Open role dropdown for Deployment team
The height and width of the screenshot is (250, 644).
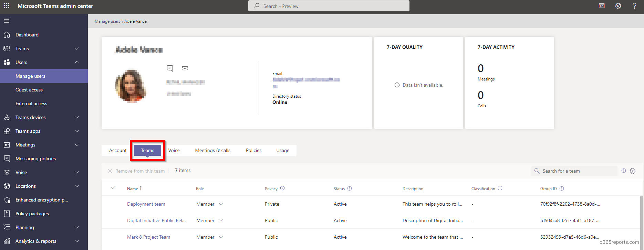pyautogui.click(x=221, y=204)
